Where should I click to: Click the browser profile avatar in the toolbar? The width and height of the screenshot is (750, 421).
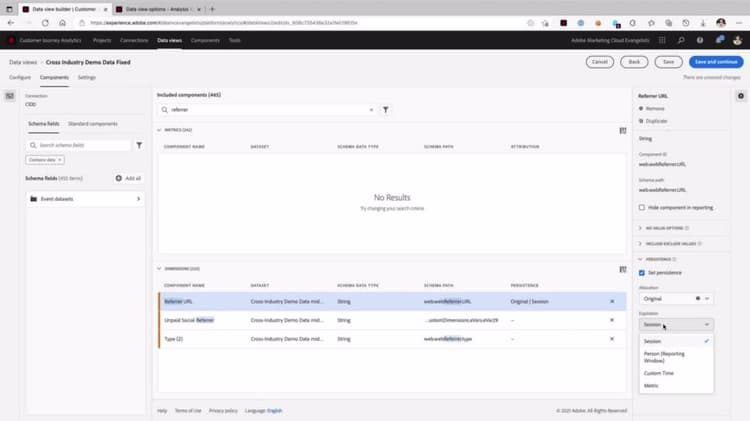click(721, 22)
